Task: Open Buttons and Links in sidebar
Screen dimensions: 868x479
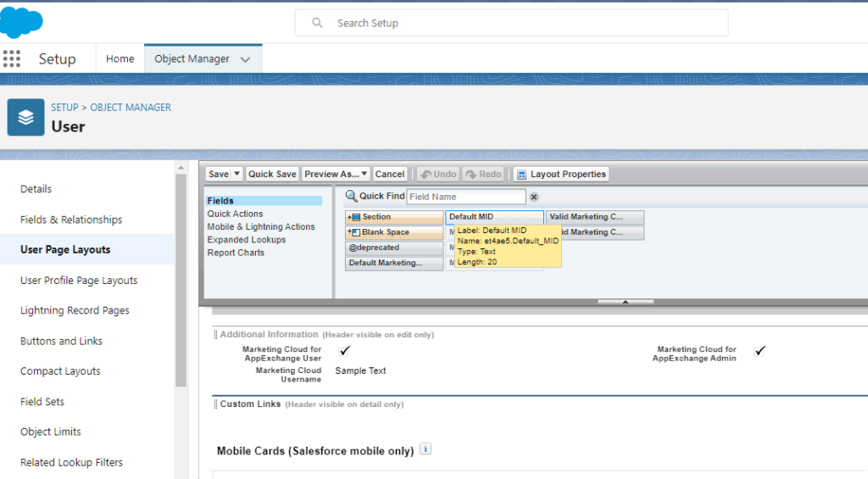Action: coord(61,341)
